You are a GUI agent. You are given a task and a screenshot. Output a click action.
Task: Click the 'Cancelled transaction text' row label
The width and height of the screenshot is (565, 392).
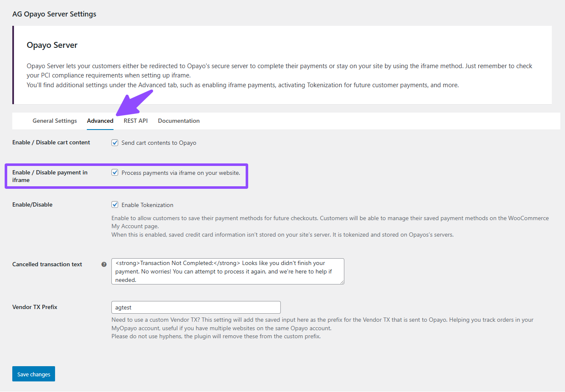click(47, 264)
